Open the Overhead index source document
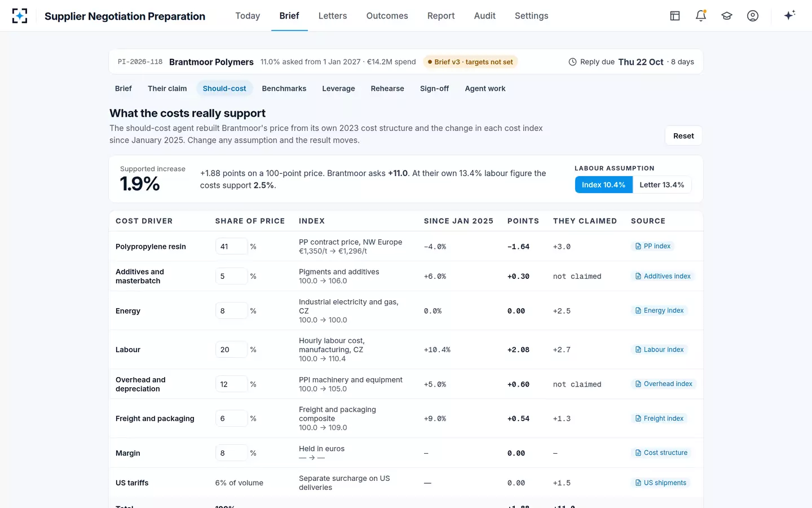The width and height of the screenshot is (812, 508). (x=664, y=384)
